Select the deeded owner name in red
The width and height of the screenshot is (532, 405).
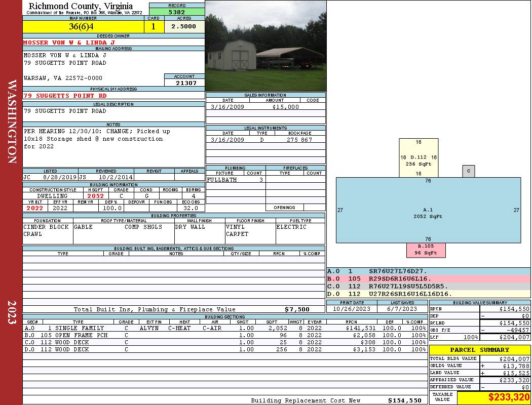69,43
